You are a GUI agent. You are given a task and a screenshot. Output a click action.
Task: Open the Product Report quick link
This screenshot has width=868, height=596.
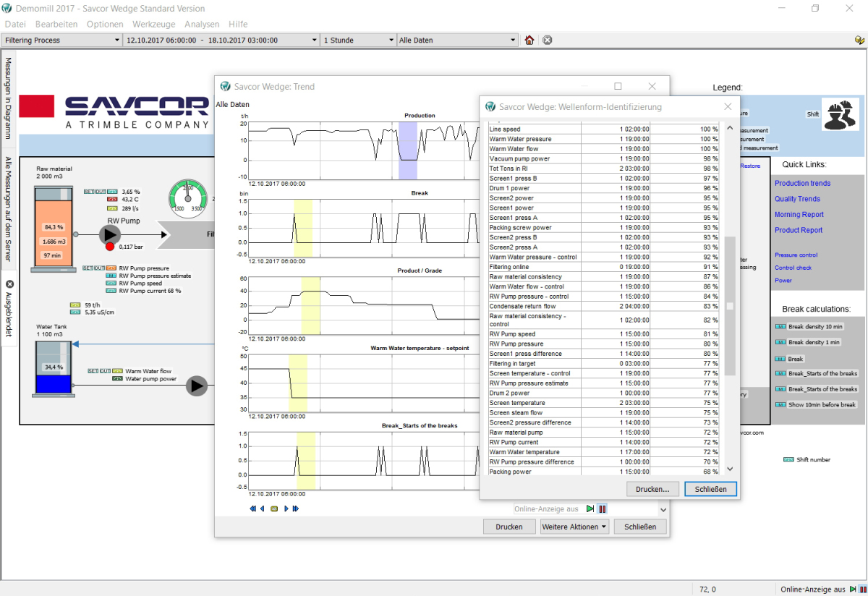799,230
